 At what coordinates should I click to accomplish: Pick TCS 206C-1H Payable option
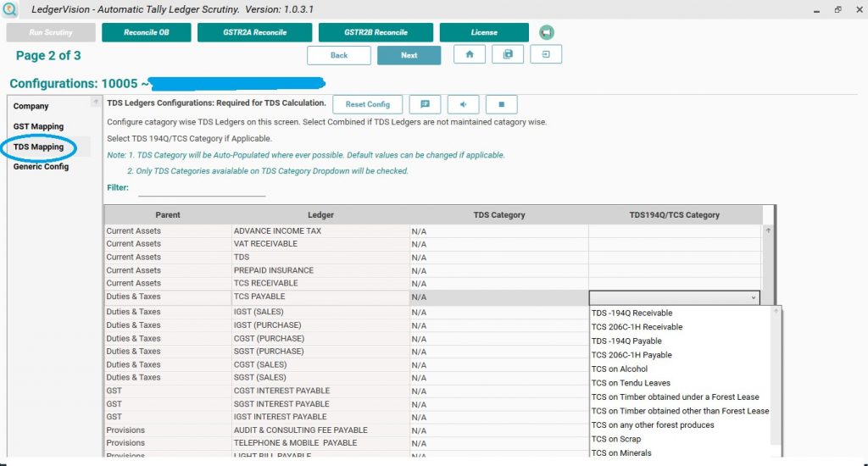632,355
